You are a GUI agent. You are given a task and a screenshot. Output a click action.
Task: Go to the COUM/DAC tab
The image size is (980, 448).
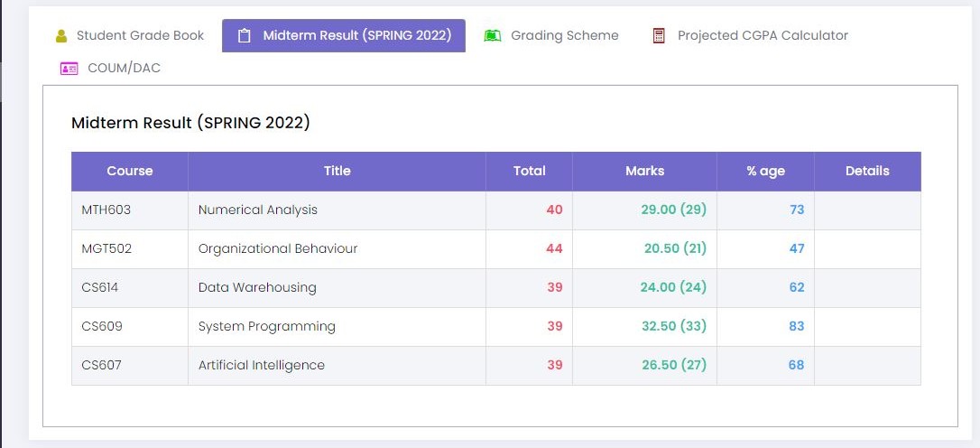coord(111,69)
